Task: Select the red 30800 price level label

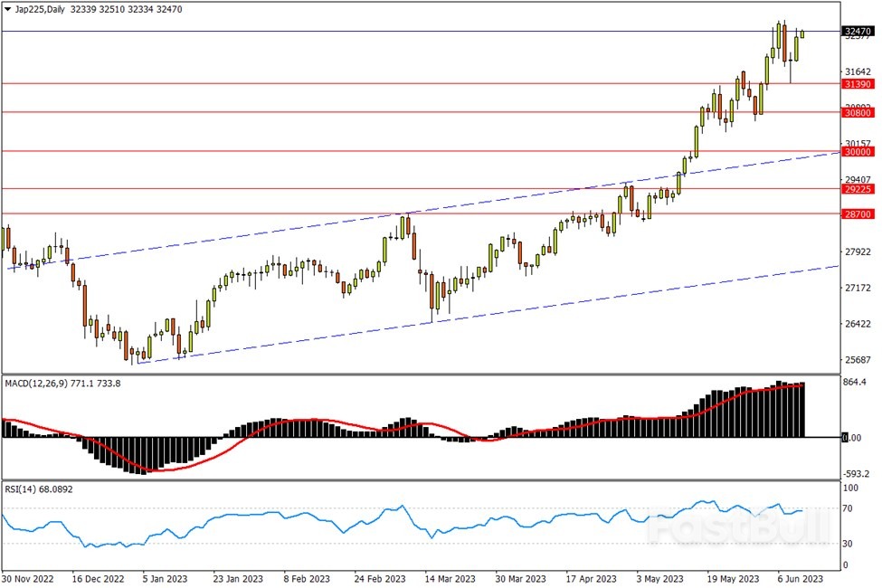Action: (858, 112)
